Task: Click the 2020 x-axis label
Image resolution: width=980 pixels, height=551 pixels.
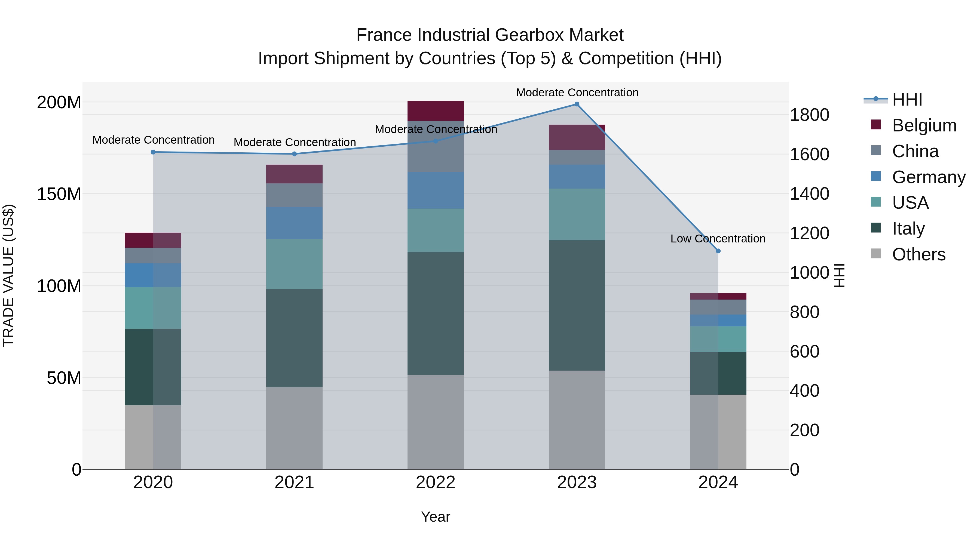Action: 153,482
